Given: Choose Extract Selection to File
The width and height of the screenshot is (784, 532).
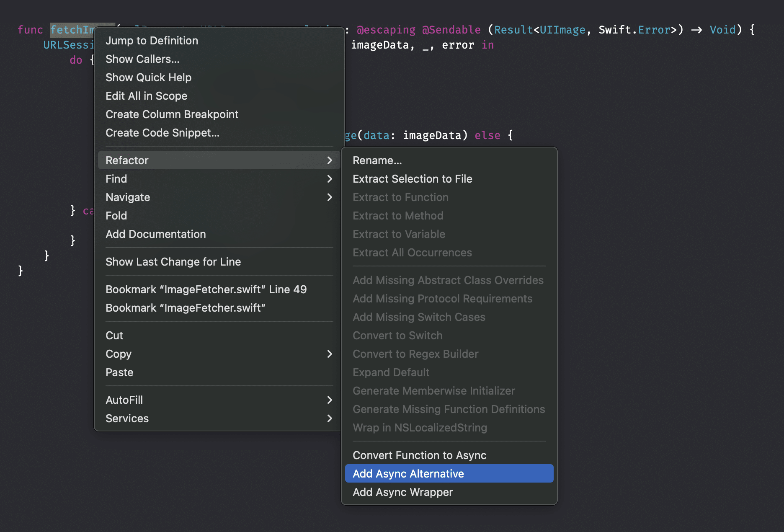Looking at the screenshot, I should click(412, 179).
